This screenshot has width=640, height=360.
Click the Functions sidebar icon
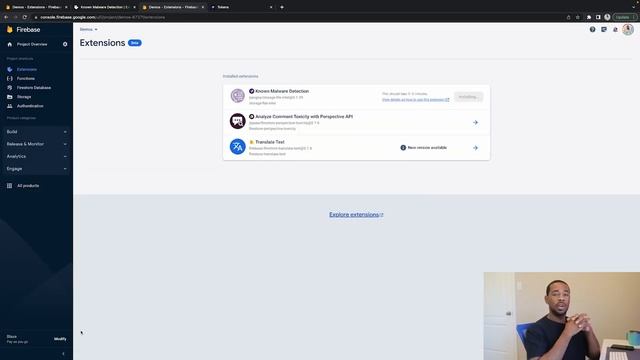[x=10, y=78]
